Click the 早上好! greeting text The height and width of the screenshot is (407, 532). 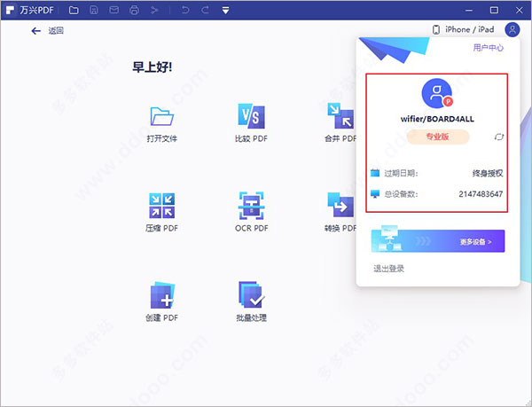pyautogui.click(x=153, y=67)
